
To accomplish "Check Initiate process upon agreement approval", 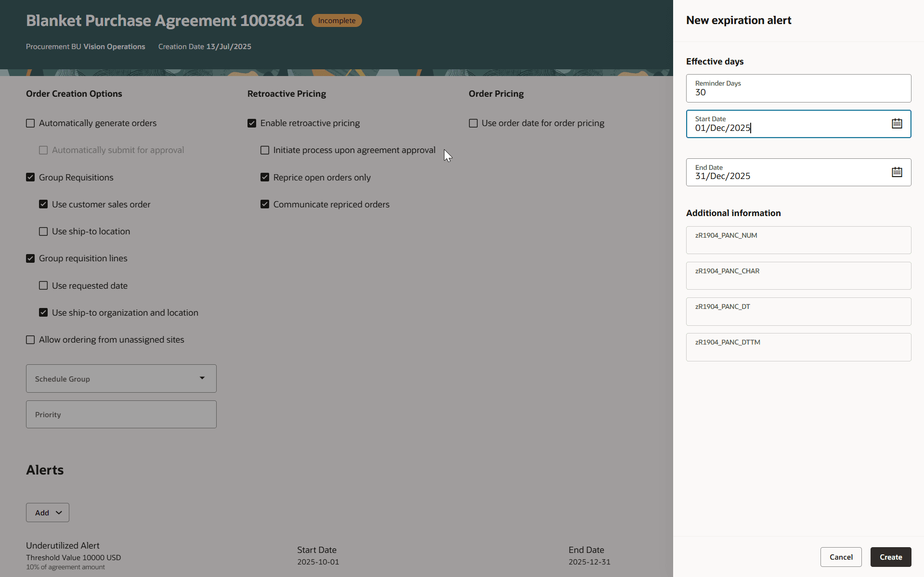I will tap(265, 150).
